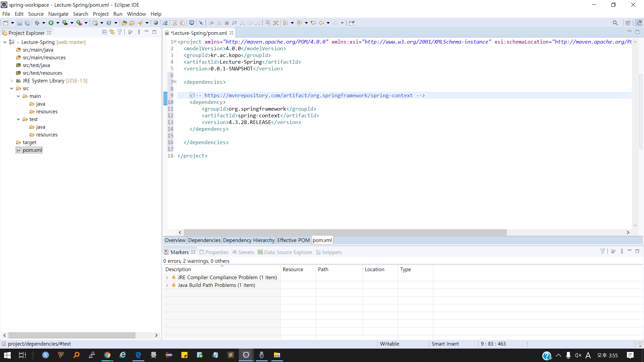Screen dimensions: 644x362
Task: Switch to the Servers view tab
Action: pos(243,252)
